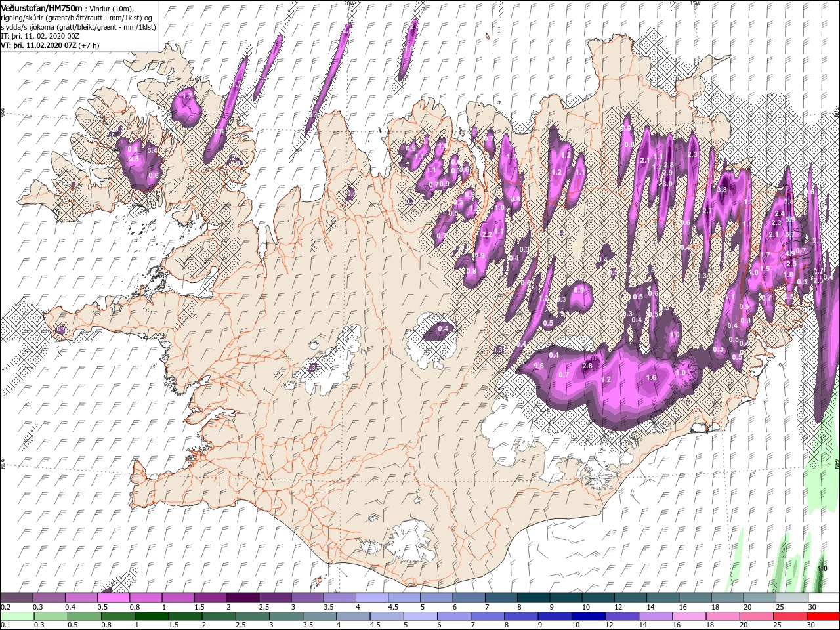Pick the palest green rain swatch between 0.1 and 0.3
Image resolution: width=840 pixels, height=630 pixels.
pos(17,616)
